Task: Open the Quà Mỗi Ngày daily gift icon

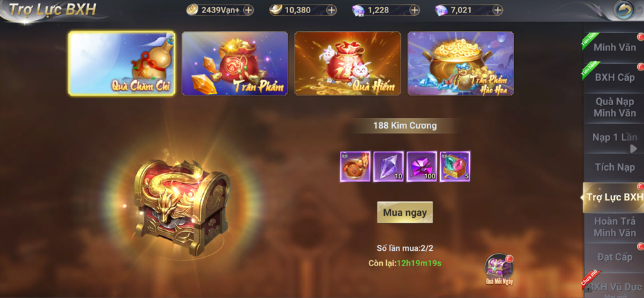Action: click(499, 270)
